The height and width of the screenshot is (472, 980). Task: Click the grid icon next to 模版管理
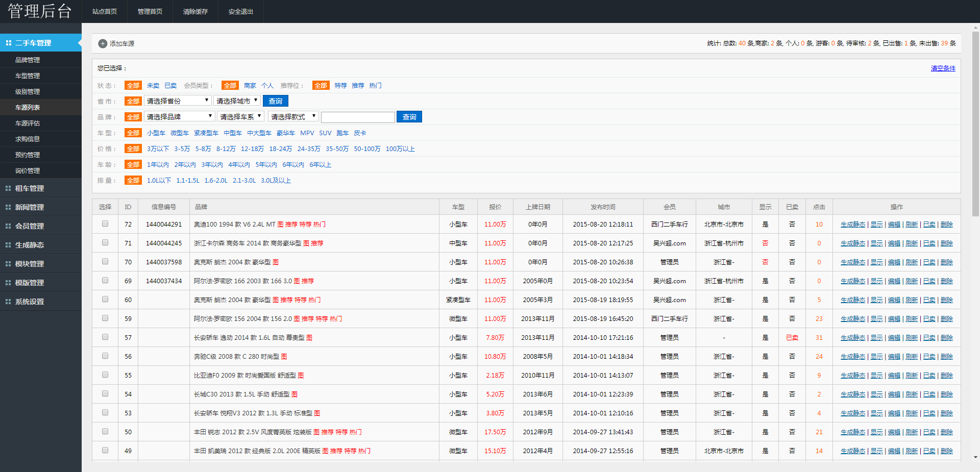pos(8,283)
